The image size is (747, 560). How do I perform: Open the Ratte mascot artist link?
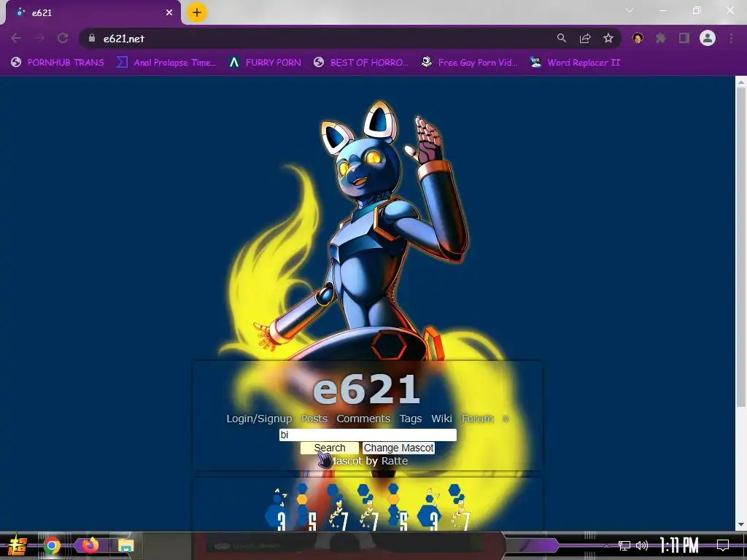click(395, 461)
